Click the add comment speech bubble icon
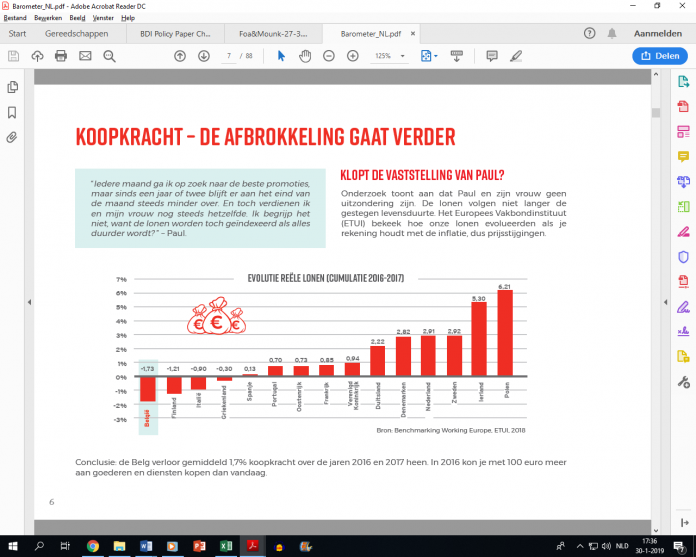Image resolution: width=696 pixels, height=557 pixels. [x=492, y=56]
